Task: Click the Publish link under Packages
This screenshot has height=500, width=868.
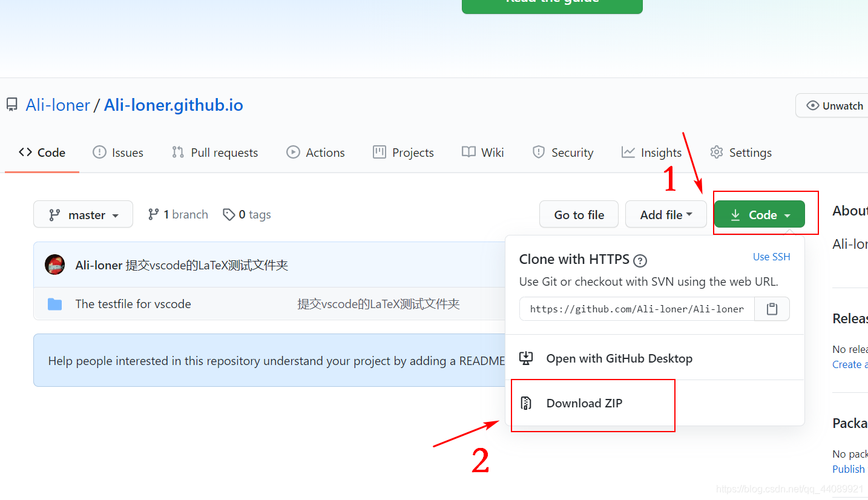Action: pos(849,469)
